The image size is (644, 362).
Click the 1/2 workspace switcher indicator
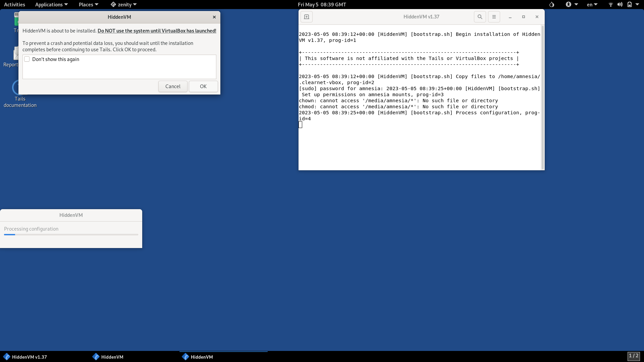[633, 356]
